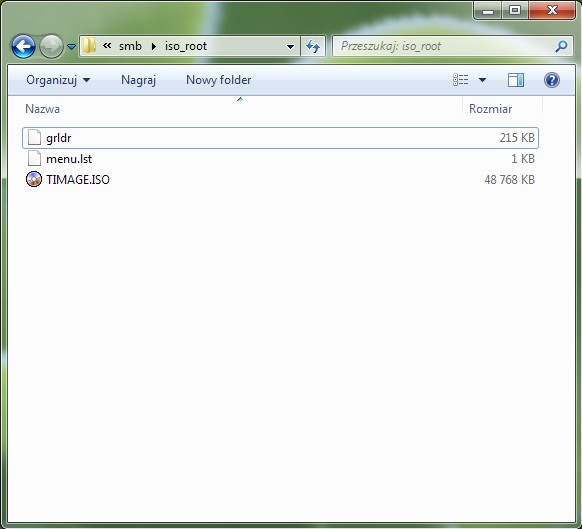
Task: Expand the arrow between smb and iso_root
Action: tap(154, 46)
